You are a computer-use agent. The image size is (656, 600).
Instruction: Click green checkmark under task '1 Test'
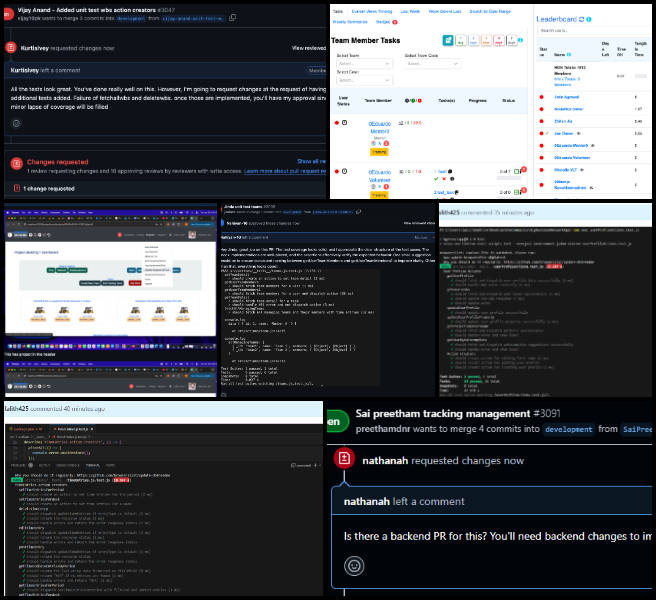click(x=436, y=179)
